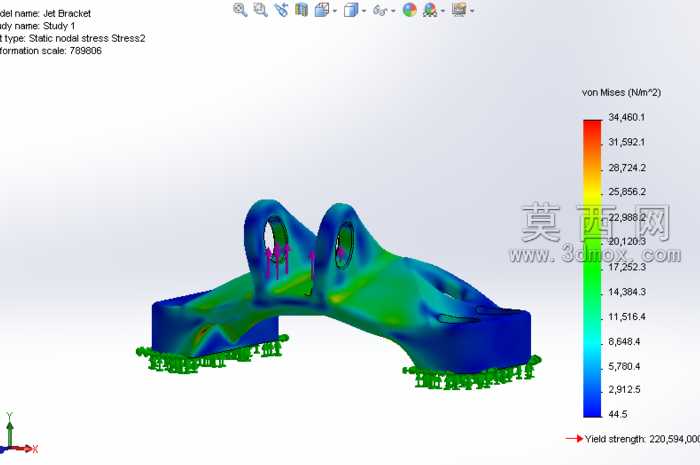700x465 pixels.
Task: Click the View Orientation cube icon
Action: 322,10
